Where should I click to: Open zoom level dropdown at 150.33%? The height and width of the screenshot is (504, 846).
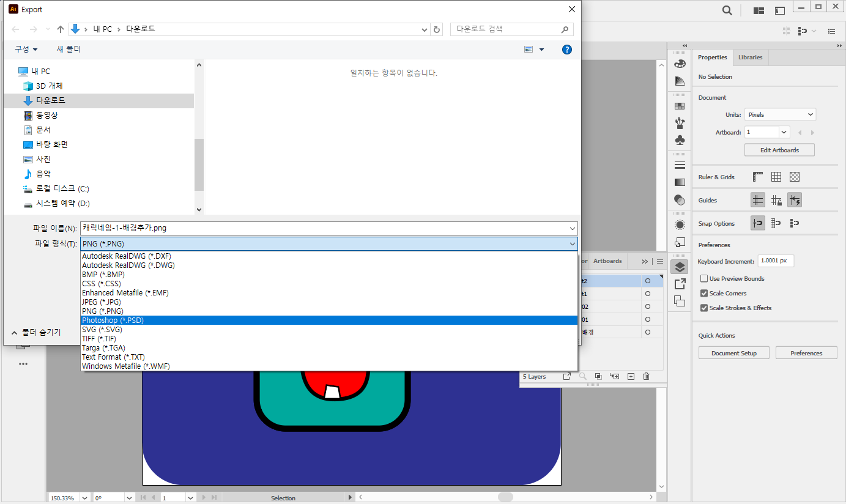[84, 498]
